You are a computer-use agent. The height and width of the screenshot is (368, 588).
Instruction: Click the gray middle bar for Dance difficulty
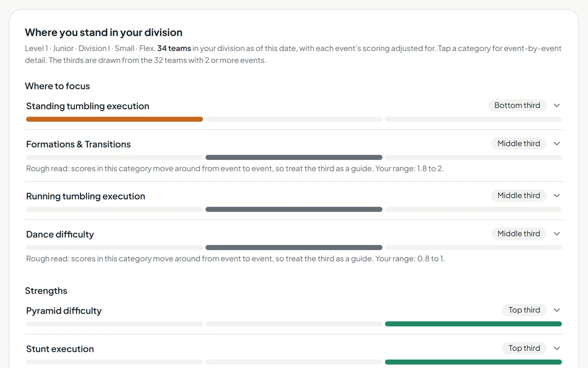(294, 248)
